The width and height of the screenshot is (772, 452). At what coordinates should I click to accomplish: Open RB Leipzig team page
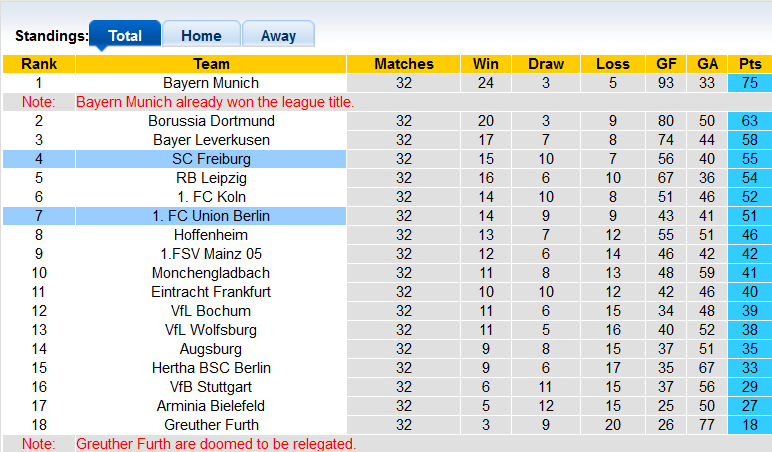point(211,178)
